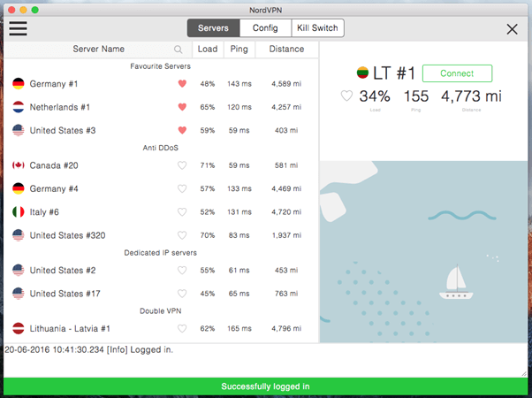Select the United States #2 server name
The height and width of the screenshot is (398, 532).
[x=63, y=271]
